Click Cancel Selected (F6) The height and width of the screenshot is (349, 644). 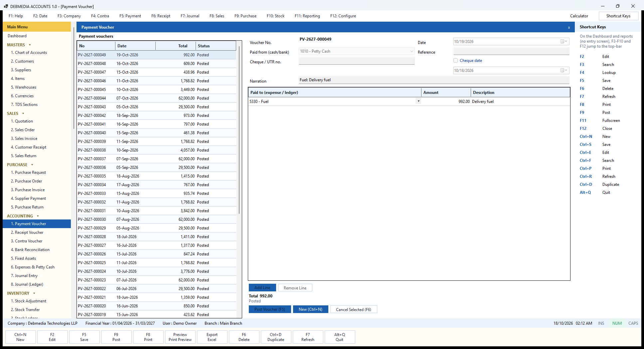[x=354, y=309]
